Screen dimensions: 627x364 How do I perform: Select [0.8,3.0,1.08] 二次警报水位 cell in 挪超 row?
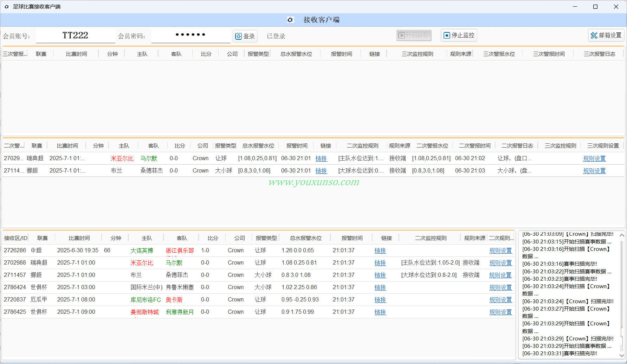(x=428, y=171)
